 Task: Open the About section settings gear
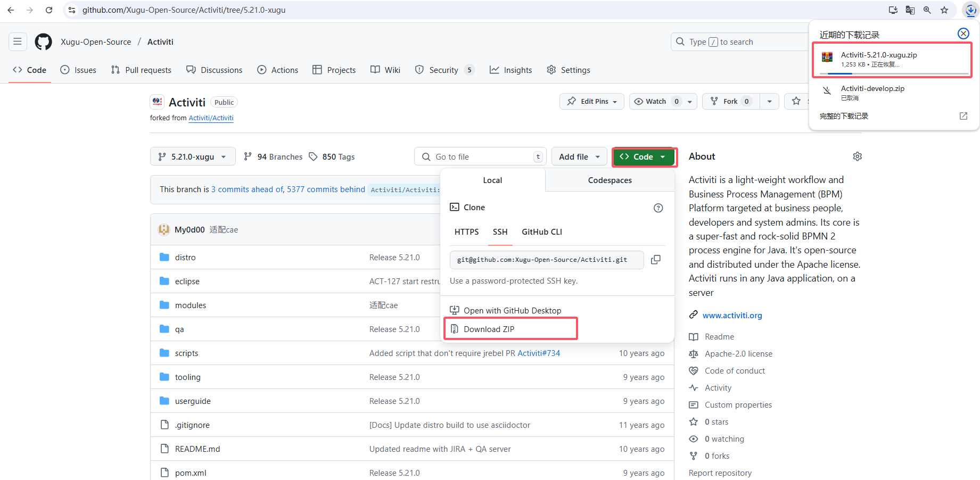click(x=857, y=156)
